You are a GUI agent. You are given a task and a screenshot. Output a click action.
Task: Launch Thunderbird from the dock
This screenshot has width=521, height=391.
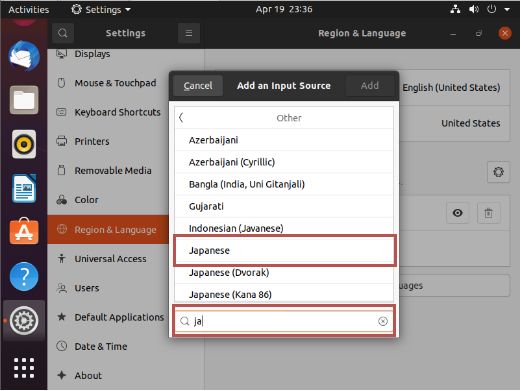click(24, 56)
